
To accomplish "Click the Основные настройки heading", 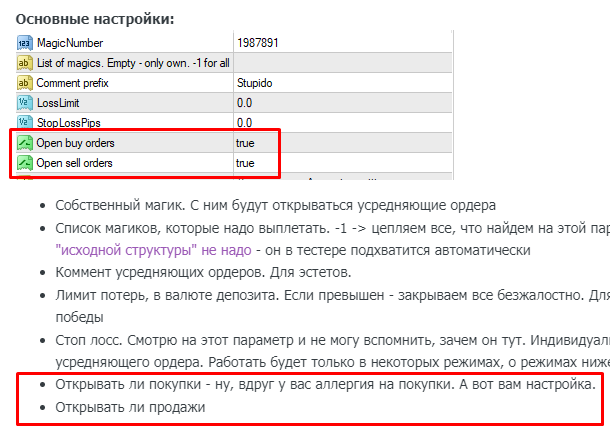I will click(95, 19).
